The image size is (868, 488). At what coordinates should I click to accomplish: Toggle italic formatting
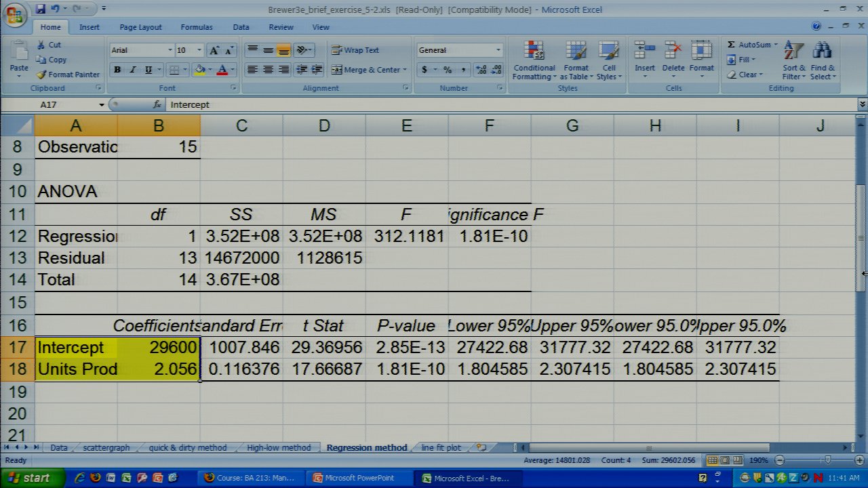click(x=133, y=70)
